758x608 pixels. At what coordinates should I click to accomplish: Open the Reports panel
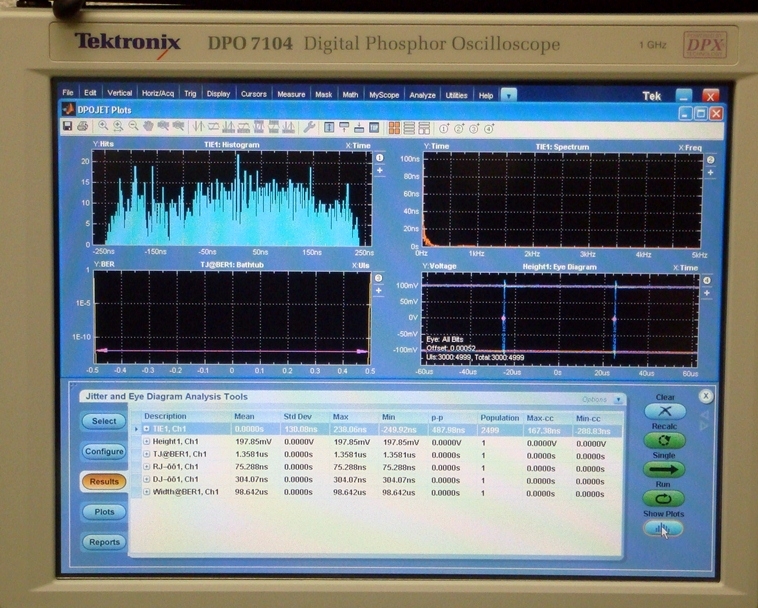[x=104, y=542]
